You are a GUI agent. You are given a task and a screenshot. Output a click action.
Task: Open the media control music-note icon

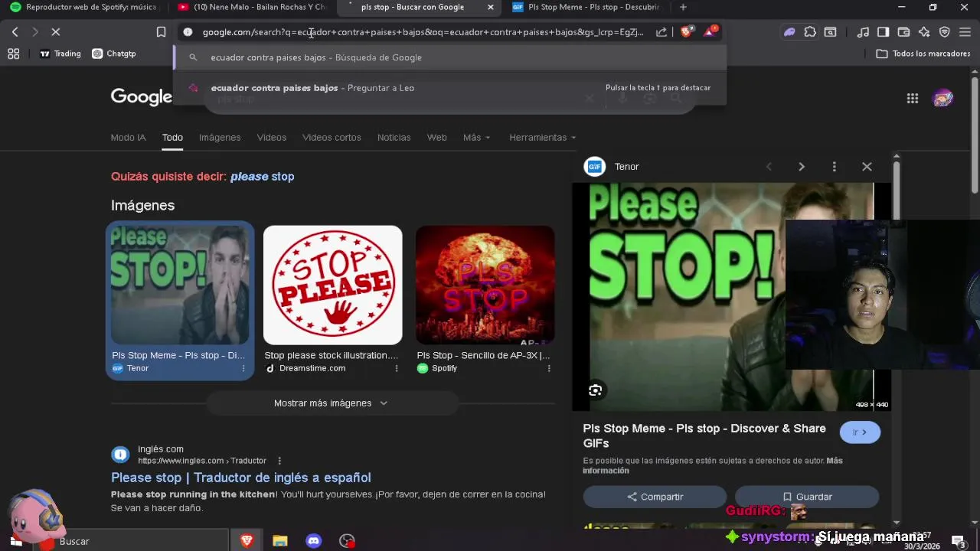tap(863, 32)
